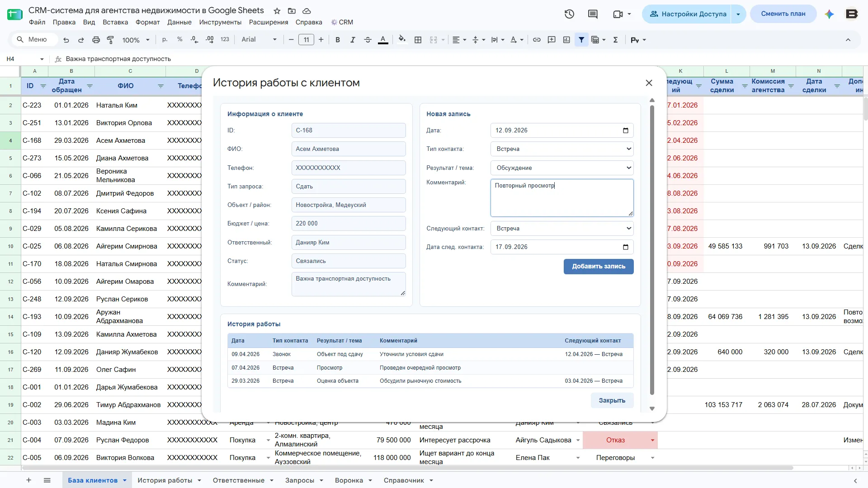868x488 pixels.
Task: Click the Закрыть button
Action: pyautogui.click(x=612, y=400)
